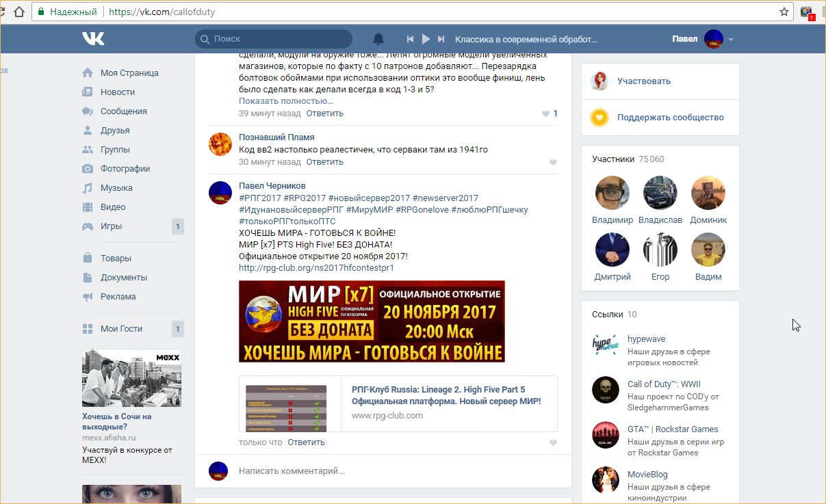Play the current audio track

pyautogui.click(x=426, y=39)
